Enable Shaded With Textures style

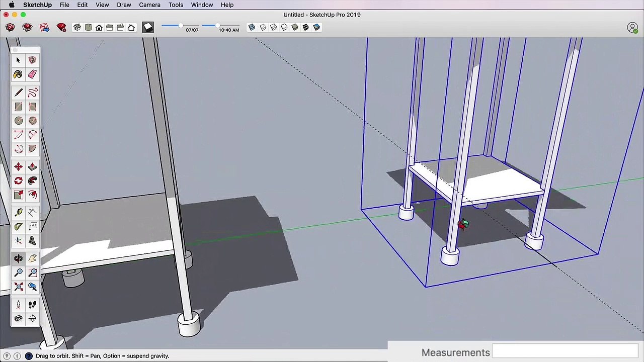point(305,28)
